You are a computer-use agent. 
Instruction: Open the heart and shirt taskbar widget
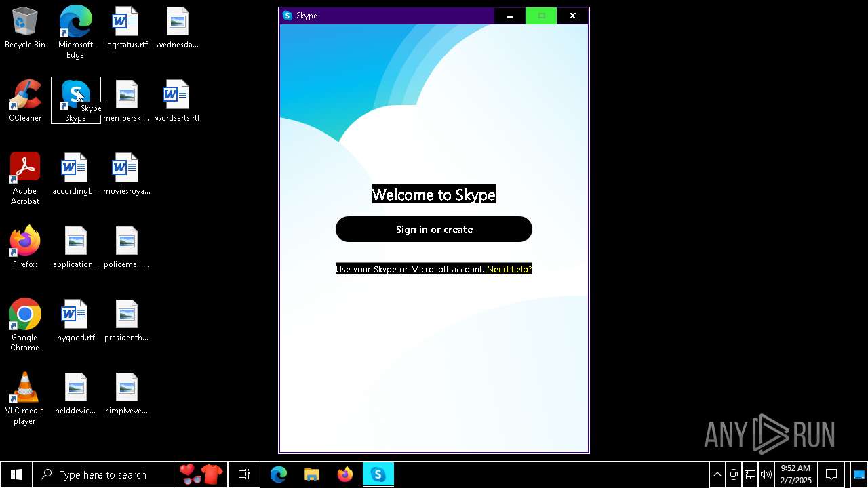[201, 474]
